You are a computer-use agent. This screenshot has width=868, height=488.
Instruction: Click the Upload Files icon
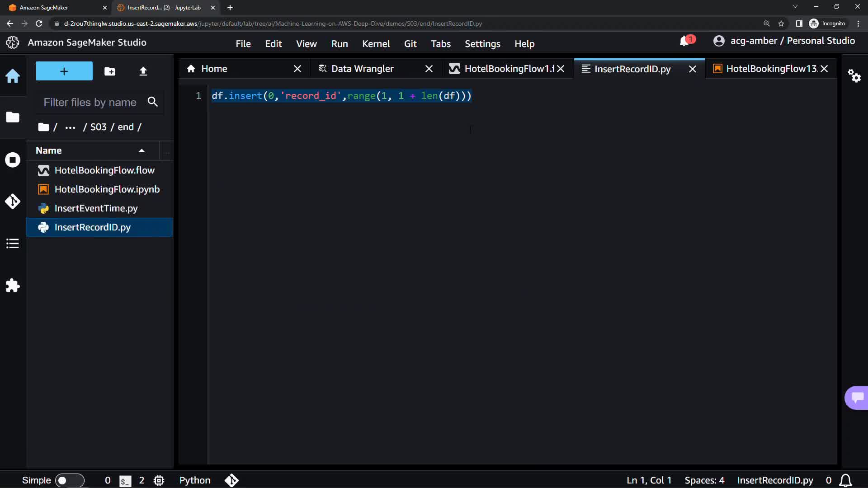pyautogui.click(x=143, y=71)
